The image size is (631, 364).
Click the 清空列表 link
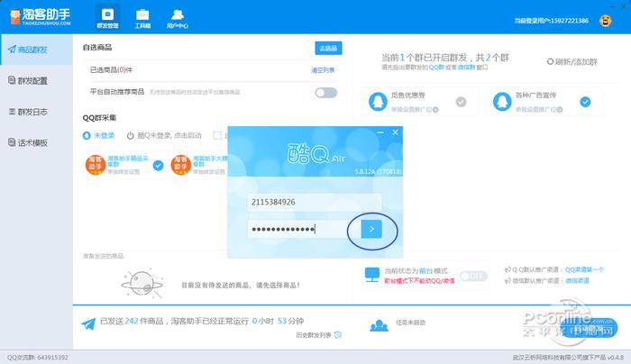pyautogui.click(x=323, y=70)
